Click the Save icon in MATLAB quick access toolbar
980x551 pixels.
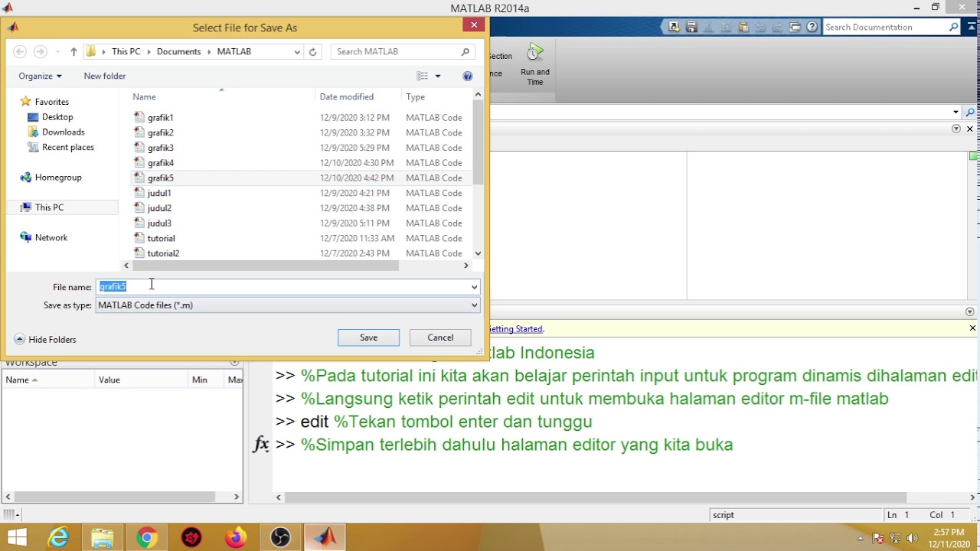point(691,27)
